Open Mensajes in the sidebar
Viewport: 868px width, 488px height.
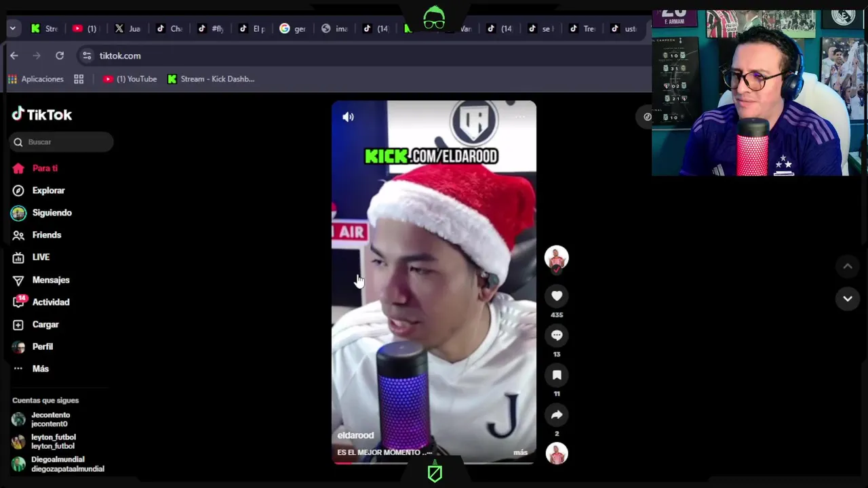[51, 280]
